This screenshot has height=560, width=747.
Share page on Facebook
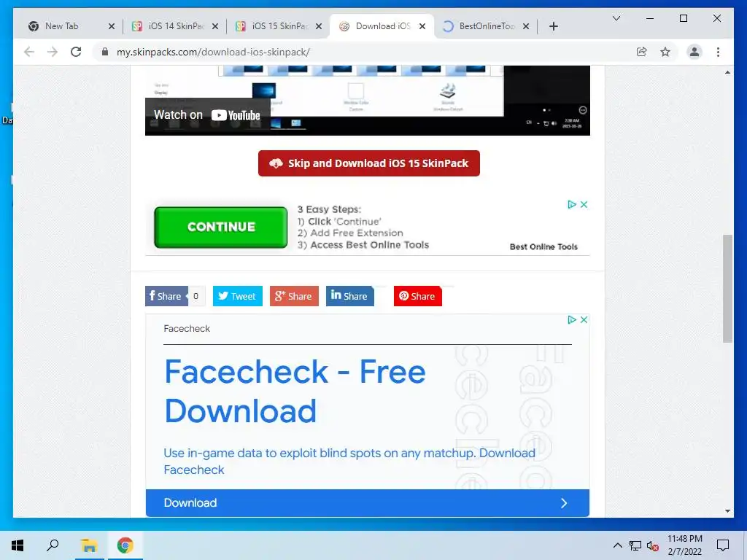pos(167,296)
